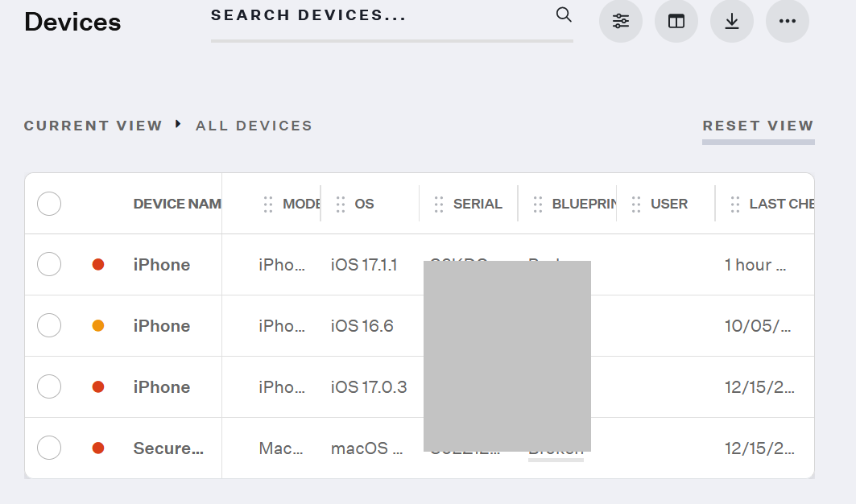Click the drag handle beside SERIAL column
The image size is (856, 504).
(x=439, y=204)
